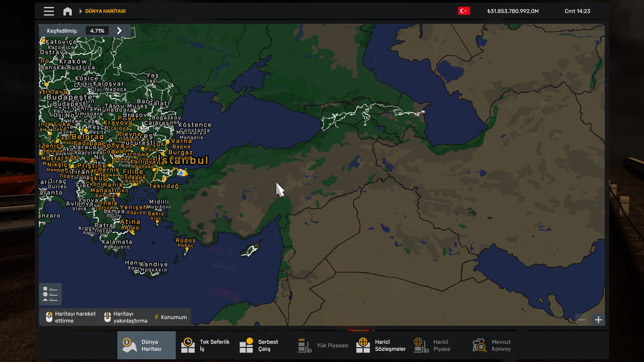The height and width of the screenshot is (362, 644).
Task: Click the Cyprus road network on map
Action: point(250,250)
